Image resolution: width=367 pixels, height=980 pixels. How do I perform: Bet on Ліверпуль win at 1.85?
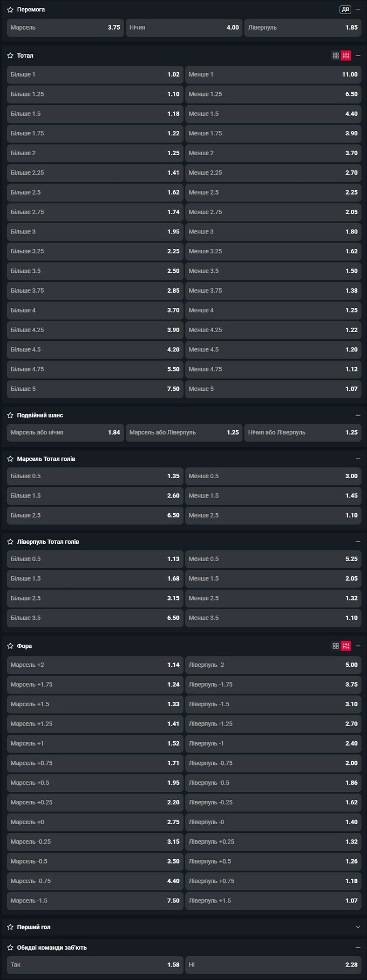point(302,27)
